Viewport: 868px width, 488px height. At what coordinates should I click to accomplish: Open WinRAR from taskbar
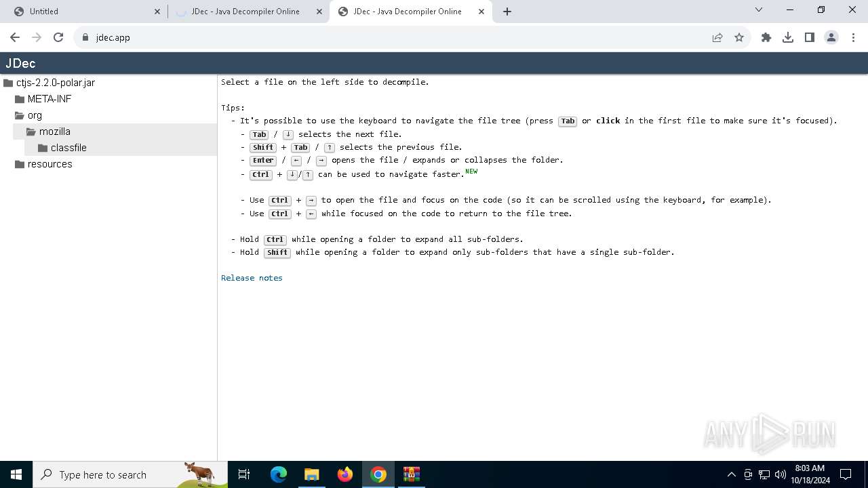(412, 474)
